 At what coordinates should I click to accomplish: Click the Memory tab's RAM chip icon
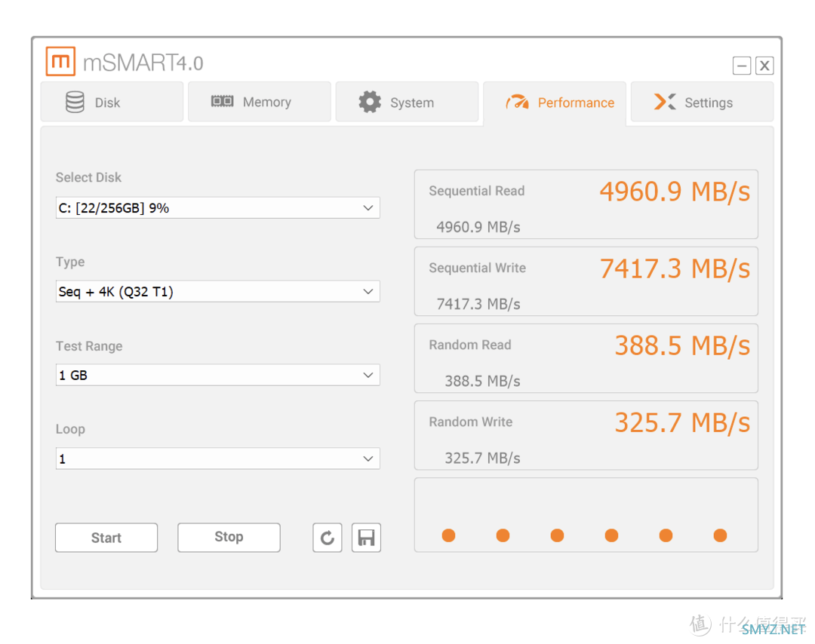222,102
